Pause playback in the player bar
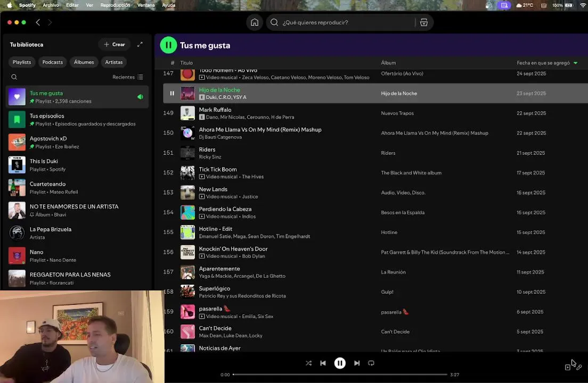 coord(340,363)
